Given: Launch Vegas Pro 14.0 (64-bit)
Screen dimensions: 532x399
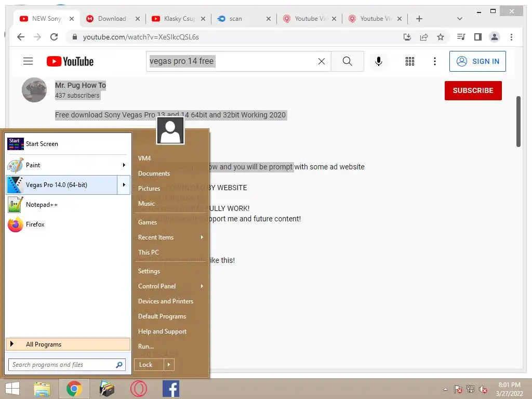Looking at the screenshot, I should (61, 185).
